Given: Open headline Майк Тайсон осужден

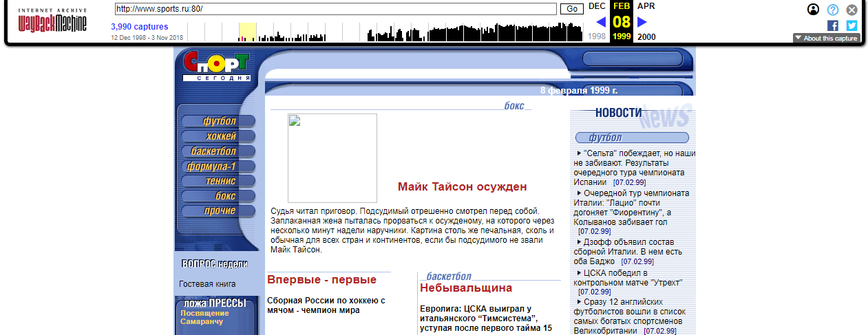Looking at the screenshot, I should 463,186.
